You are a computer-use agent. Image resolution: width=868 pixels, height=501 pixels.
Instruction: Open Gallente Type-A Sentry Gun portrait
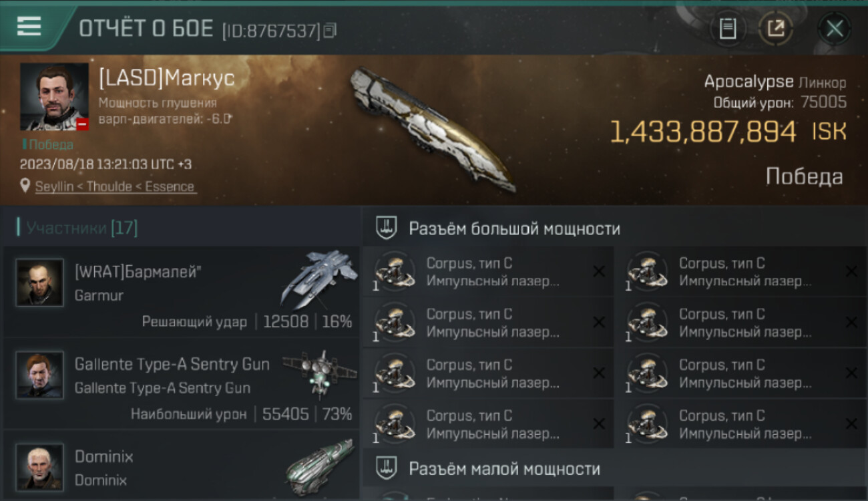pos(40,375)
